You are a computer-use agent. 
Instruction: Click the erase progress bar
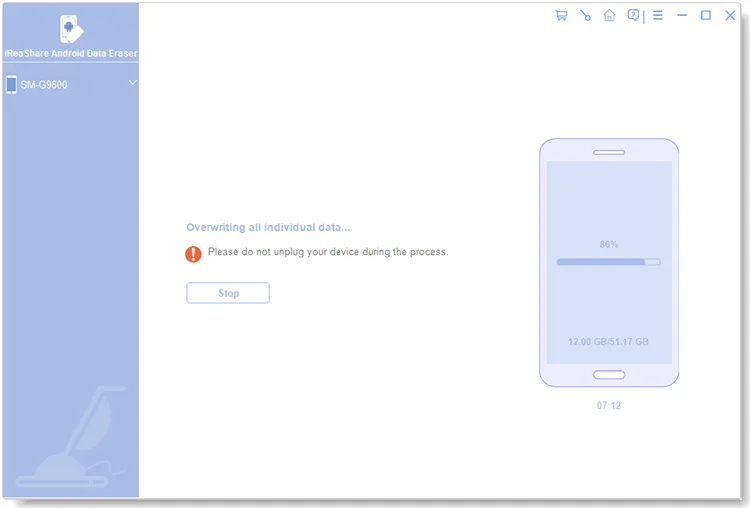(608, 262)
